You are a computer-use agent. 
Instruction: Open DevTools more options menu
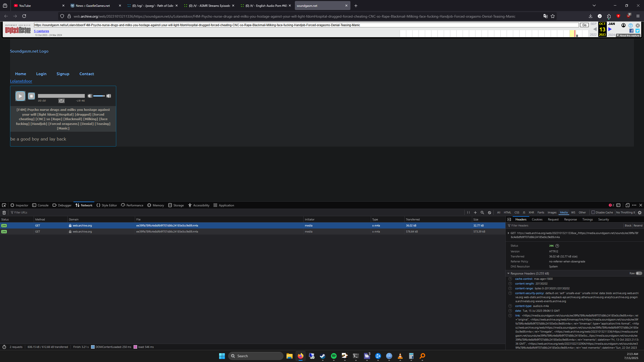tap(634, 205)
